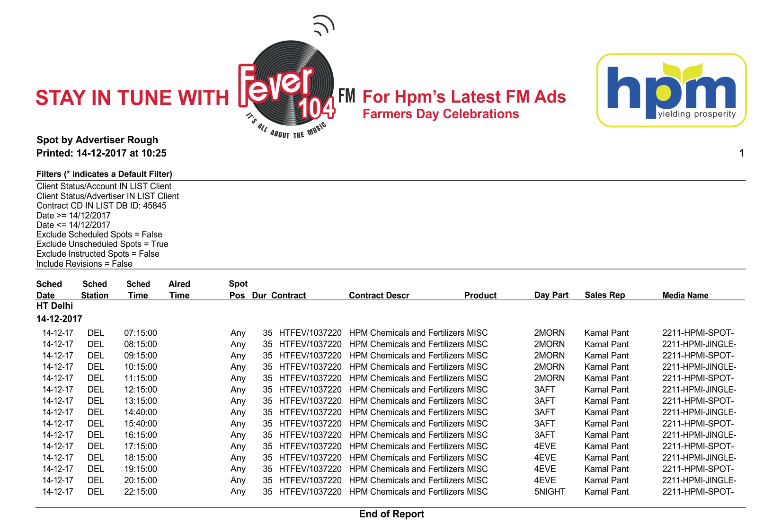The image size is (781, 532).
Task: Click the Day Part column header
Action: pyautogui.click(x=551, y=295)
